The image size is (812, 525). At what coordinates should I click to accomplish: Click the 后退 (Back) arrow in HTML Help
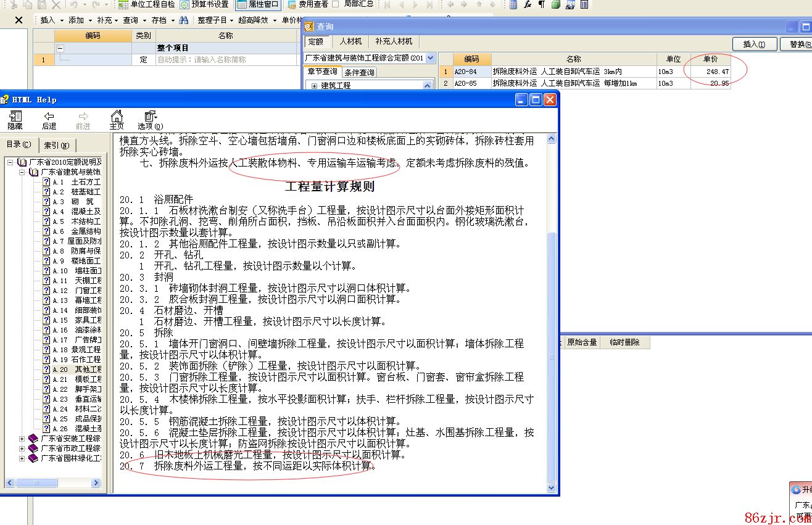(49, 120)
